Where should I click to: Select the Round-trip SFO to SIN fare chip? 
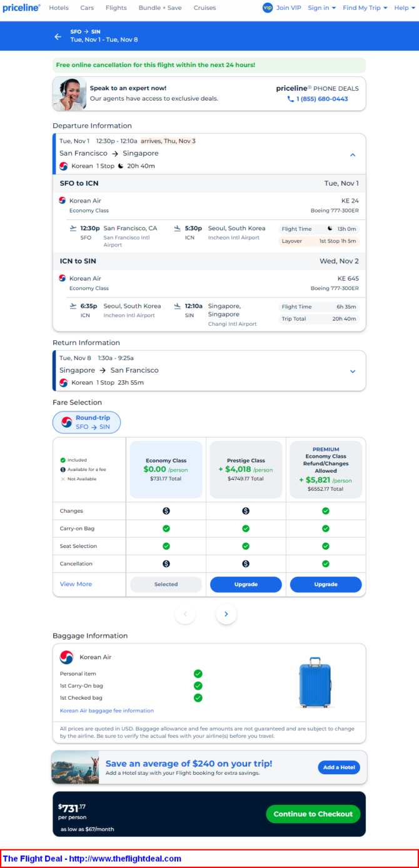(86, 422)
